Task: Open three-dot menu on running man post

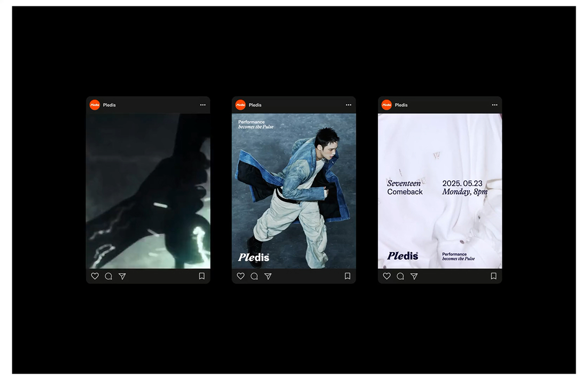Action: 349,105
